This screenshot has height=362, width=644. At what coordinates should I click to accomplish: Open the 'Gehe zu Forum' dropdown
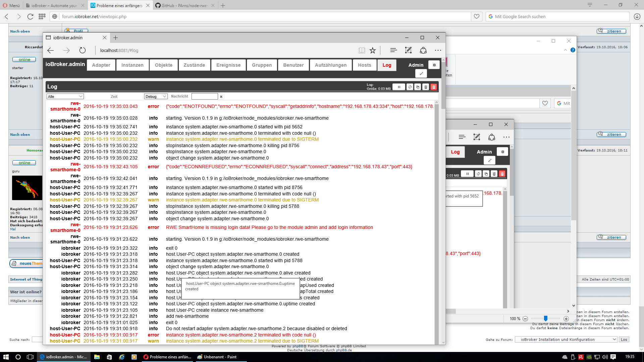(566, 340)
